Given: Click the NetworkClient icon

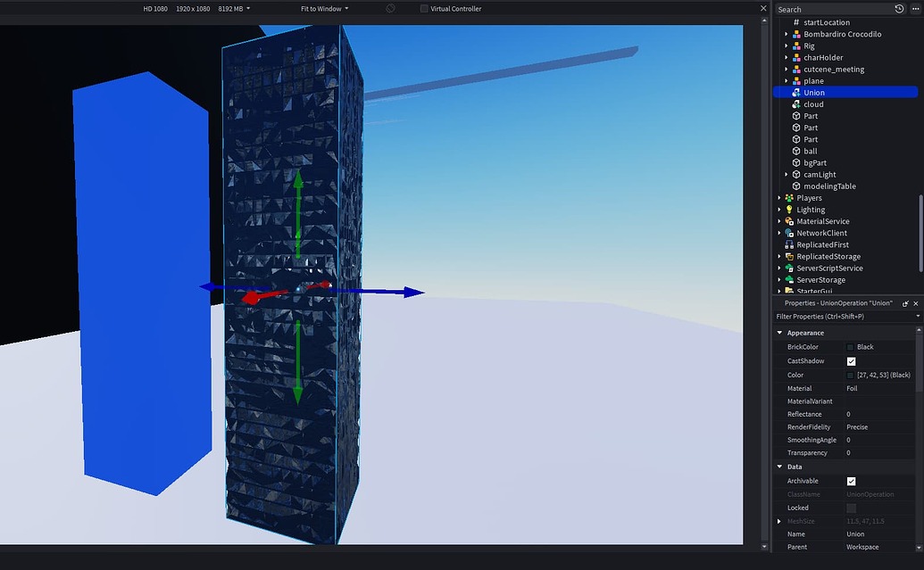Looking at the screenshot, I should click(789, 233).
